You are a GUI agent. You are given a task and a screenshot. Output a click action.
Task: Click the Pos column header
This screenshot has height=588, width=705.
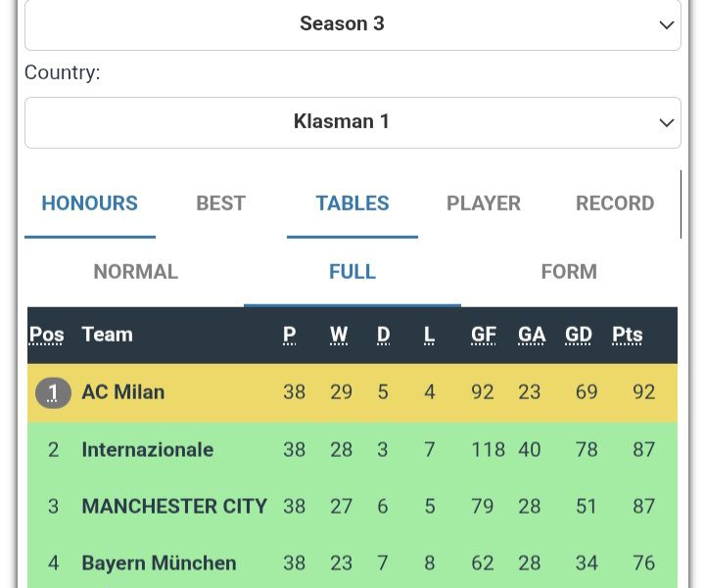(x=46, y=335)
